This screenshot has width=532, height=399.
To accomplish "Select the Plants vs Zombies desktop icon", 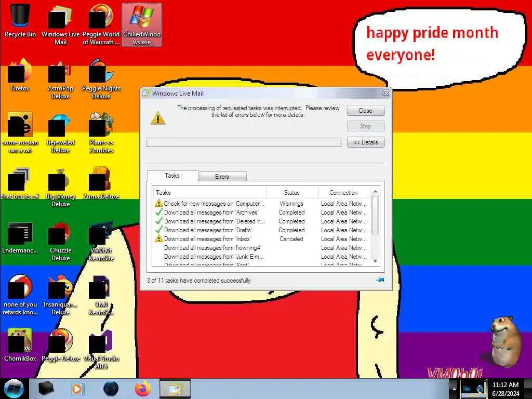I will point(101,133).
